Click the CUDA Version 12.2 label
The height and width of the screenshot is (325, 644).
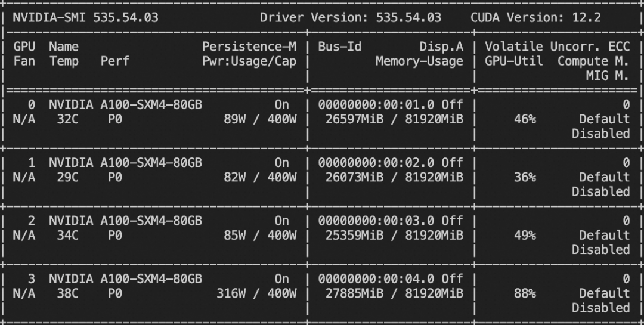(535, 17)
